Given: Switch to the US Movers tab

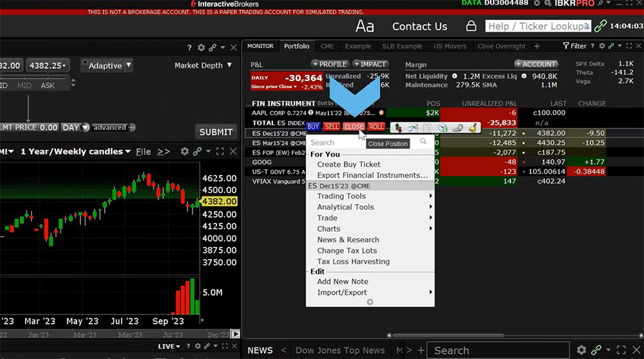Looking at the screenshot, I should point(450,46).
